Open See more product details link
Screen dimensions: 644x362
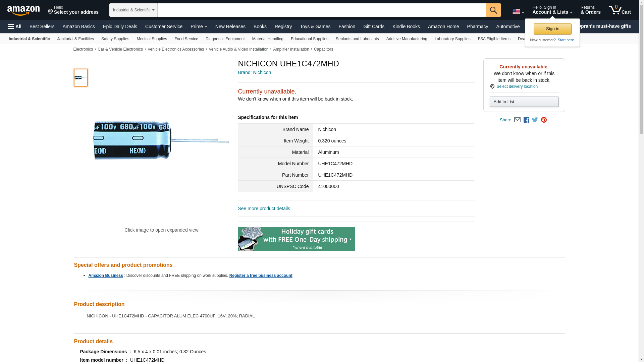[x=264, y=208]
